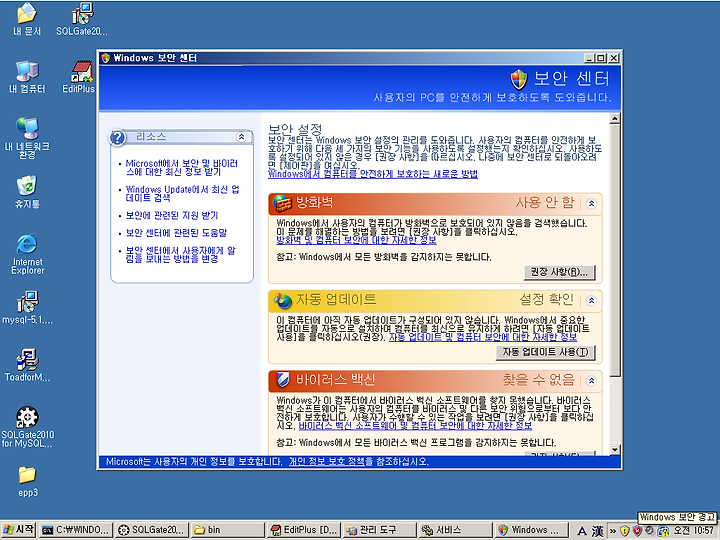Expand hidden tray icons with » arrow
720x540 pixels.
[613, 531]
